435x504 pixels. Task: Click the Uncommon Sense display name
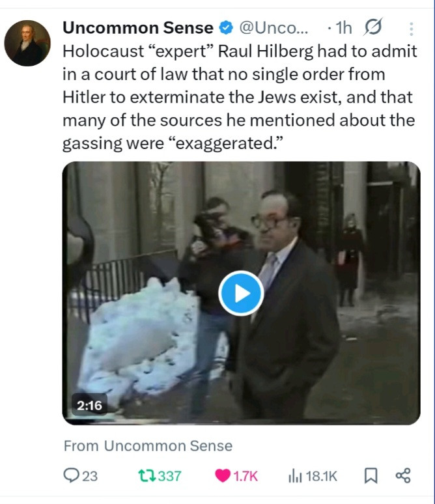[x=137, y=28]
